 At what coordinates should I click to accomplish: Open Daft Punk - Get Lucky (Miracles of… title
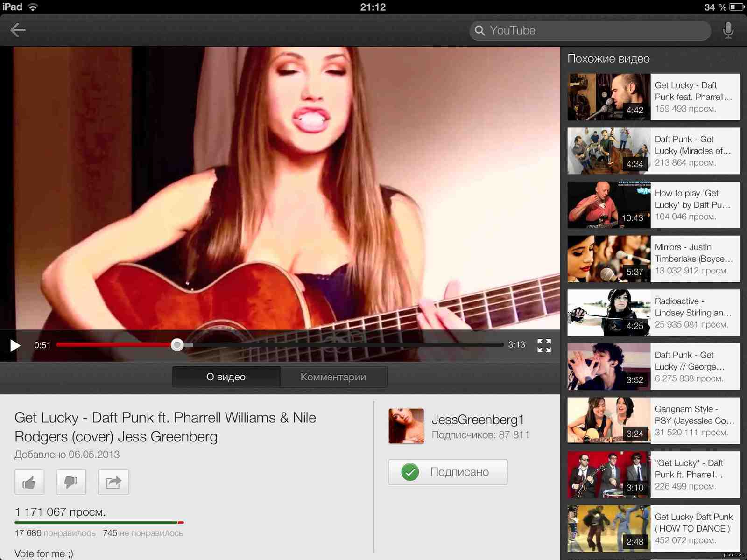(693, 145)
